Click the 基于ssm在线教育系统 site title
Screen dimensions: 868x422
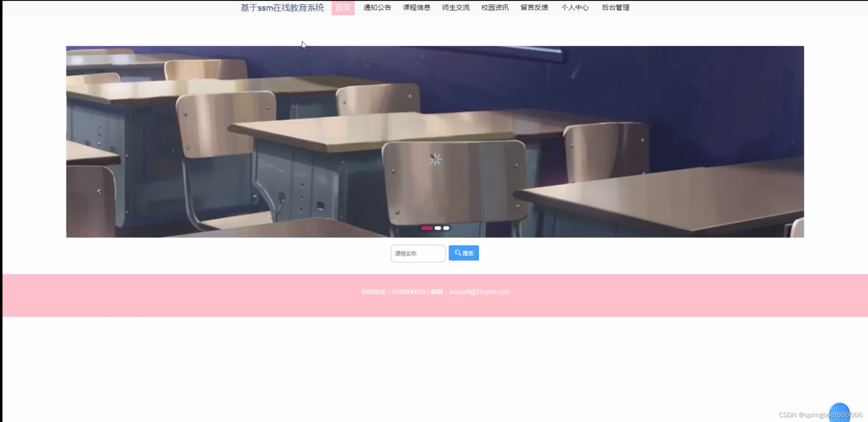(282, 8)
